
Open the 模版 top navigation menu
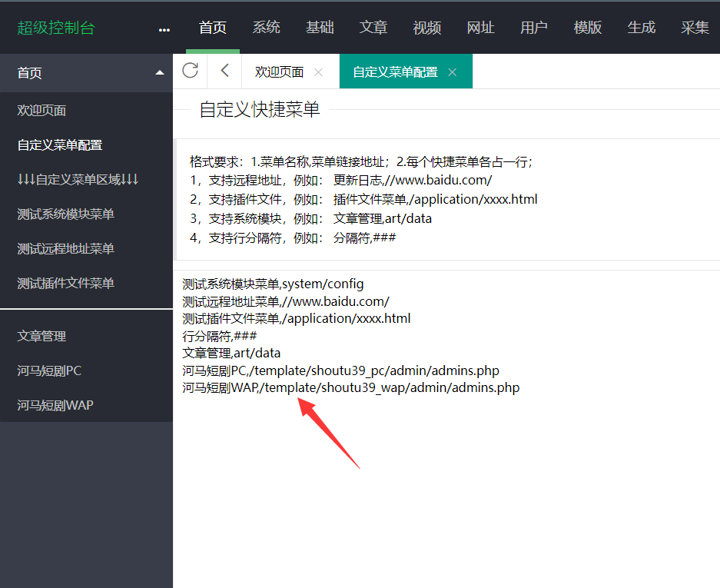pyautogui.click(x=588, y=28)
